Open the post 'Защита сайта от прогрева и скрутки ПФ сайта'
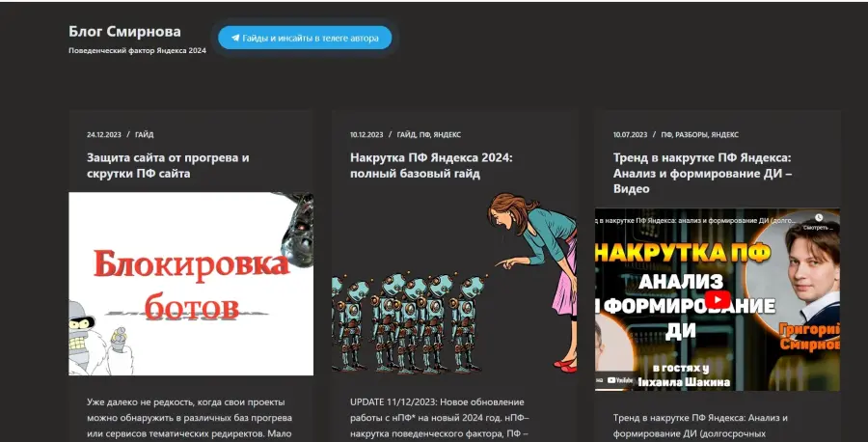Screen dimensions: 868x442 (x=168, y=166)
